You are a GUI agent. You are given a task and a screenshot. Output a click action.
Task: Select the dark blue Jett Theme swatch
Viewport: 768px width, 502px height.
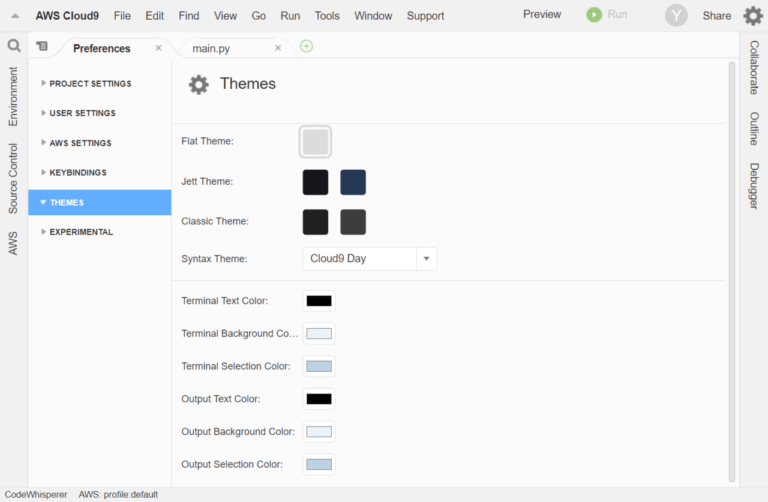coord(353,182)
